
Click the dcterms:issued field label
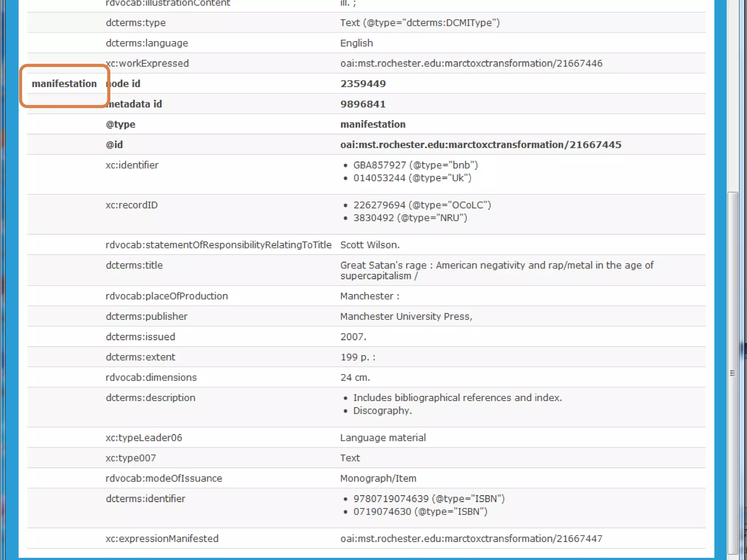click(140, 337)
